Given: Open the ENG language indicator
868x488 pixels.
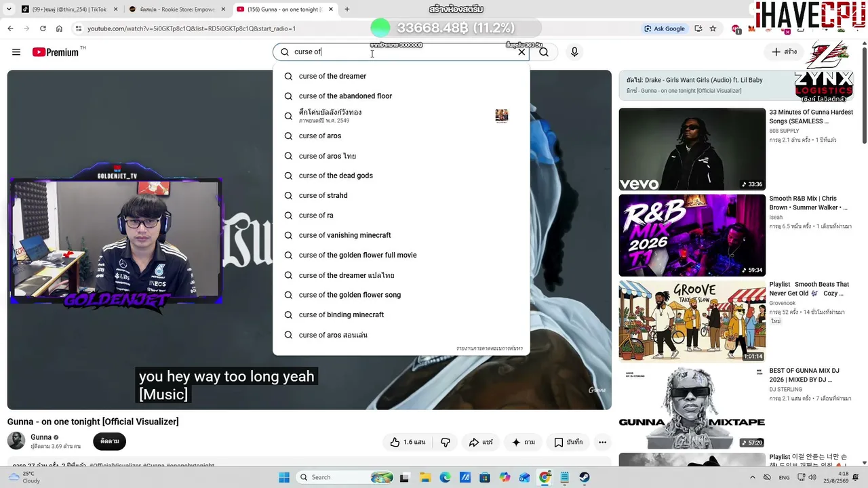Looking at the screenshot, I should 784,477.
